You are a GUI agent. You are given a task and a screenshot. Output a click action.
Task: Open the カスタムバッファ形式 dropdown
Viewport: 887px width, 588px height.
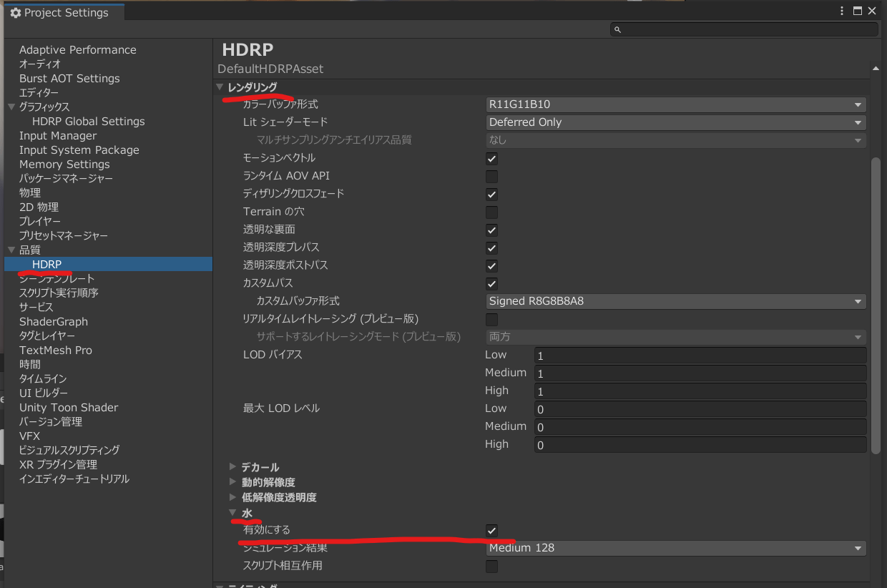[676, 301]
